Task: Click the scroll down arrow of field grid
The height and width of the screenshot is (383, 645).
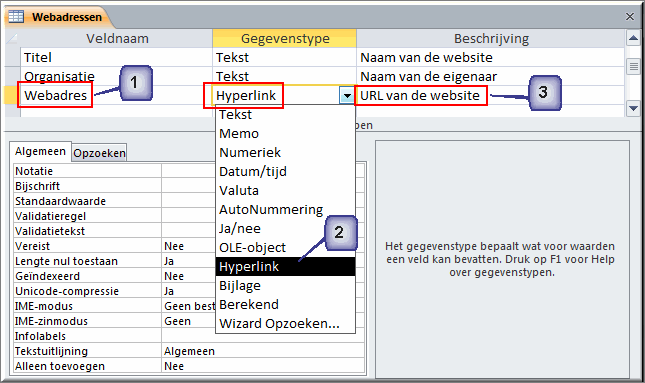Action: (633, 109)
